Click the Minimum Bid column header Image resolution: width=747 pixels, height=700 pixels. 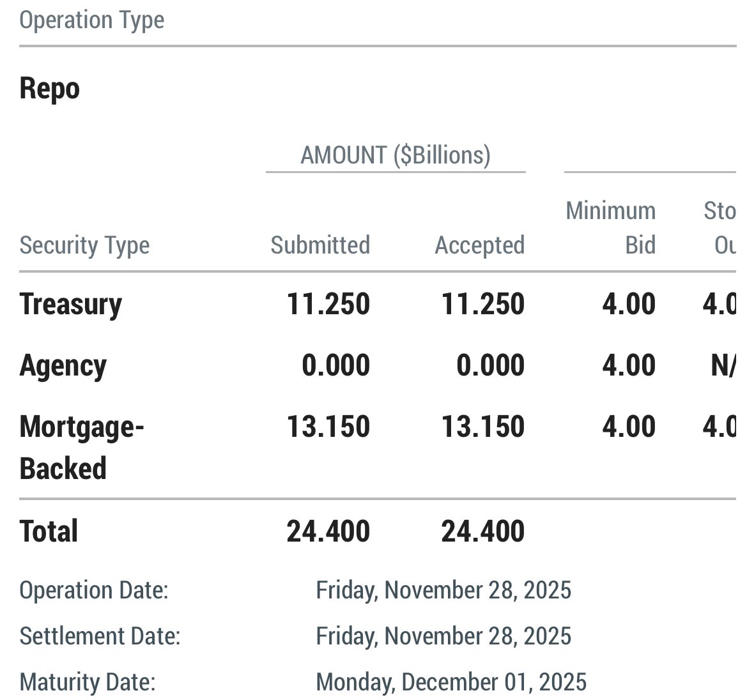coord(611,228)
